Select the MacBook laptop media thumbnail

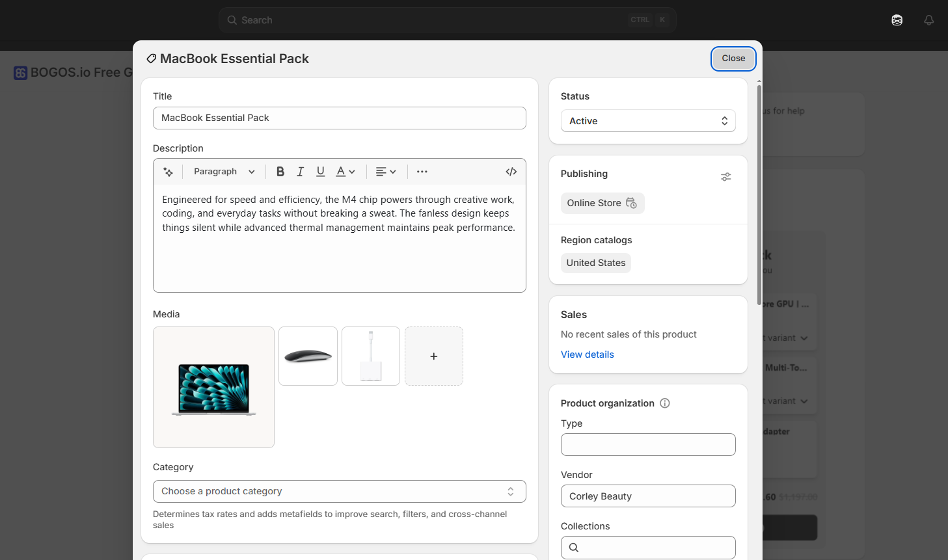tap(213, 388)
